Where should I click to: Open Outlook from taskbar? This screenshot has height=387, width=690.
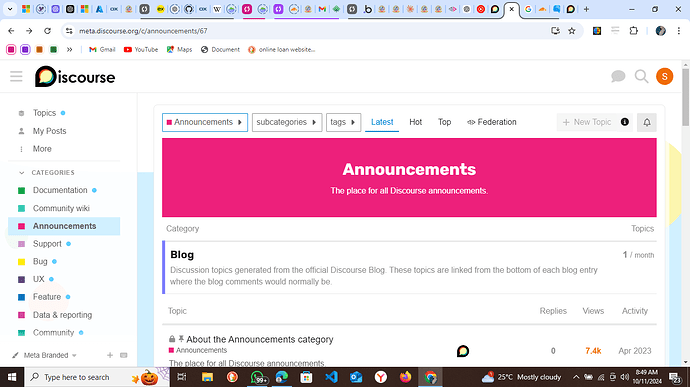[x=356, y=377]
